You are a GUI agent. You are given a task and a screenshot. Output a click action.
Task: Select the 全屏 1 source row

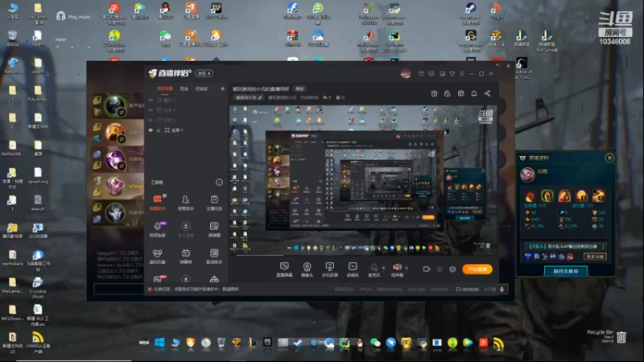point(187,130)
